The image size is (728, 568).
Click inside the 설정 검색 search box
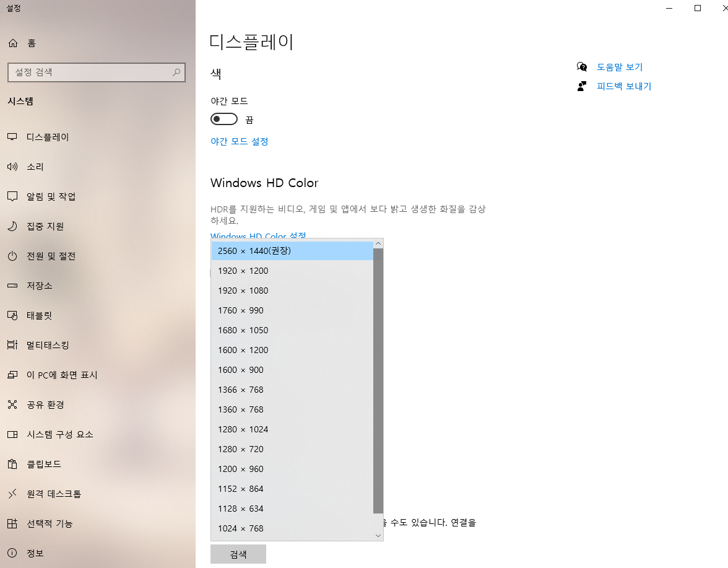click(x=96, y=72)
